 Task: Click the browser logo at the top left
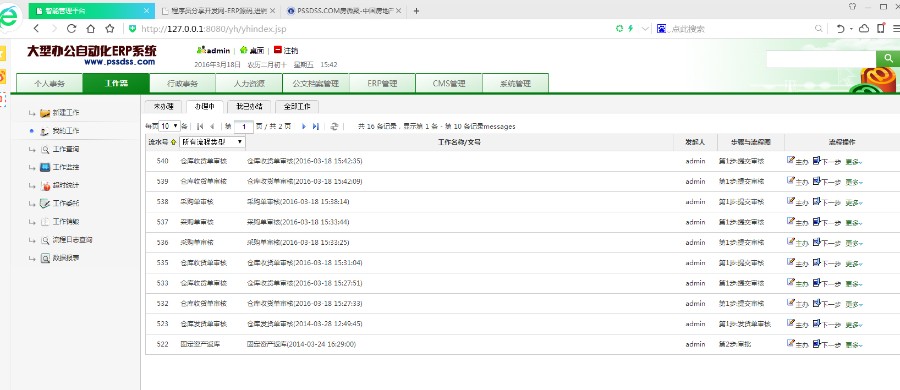10,18
